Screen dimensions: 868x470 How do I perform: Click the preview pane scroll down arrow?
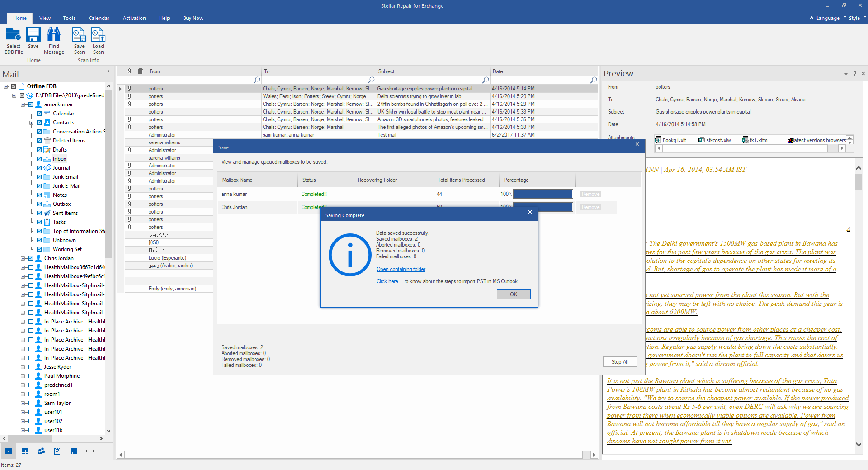[859, 444]
